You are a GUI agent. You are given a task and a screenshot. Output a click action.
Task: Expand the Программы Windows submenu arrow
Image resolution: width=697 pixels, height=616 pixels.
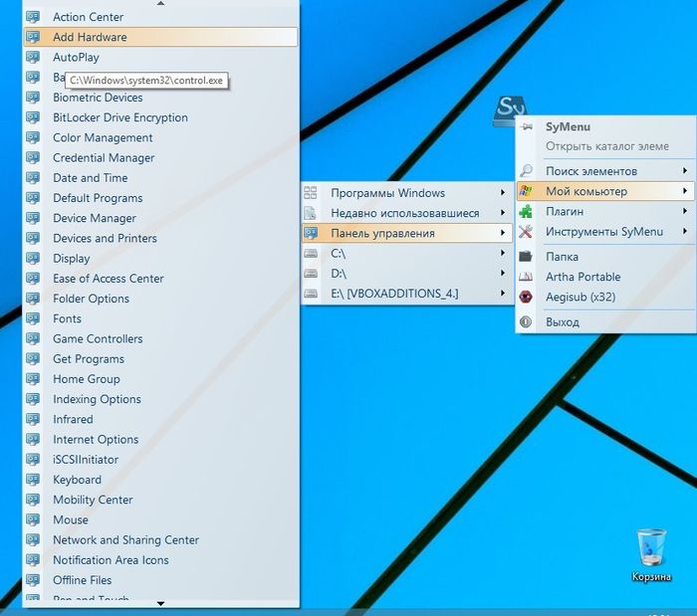click(503, 193)
